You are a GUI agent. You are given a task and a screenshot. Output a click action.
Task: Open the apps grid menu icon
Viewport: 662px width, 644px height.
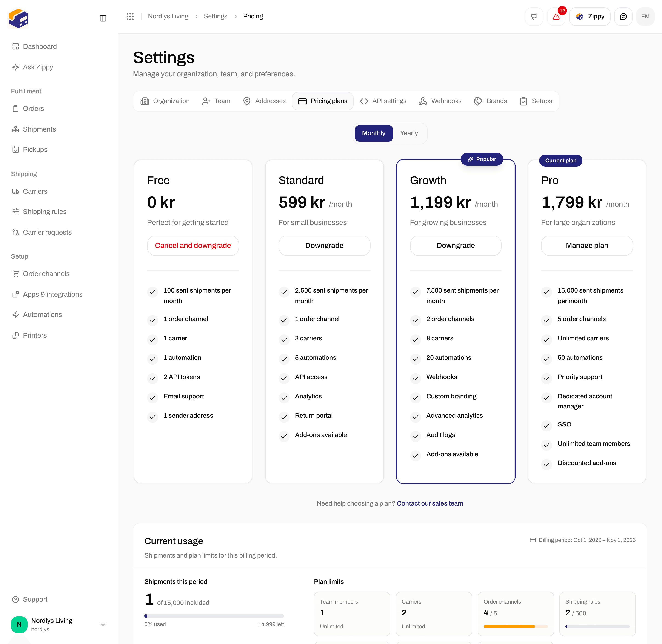point(130,17)
